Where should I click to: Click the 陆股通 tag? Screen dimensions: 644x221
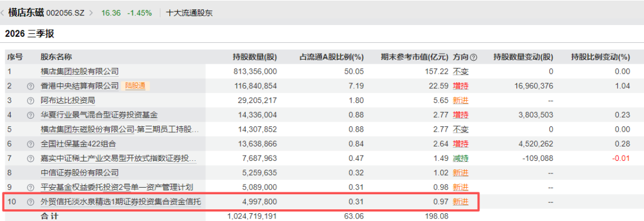[x=135, y=86]
